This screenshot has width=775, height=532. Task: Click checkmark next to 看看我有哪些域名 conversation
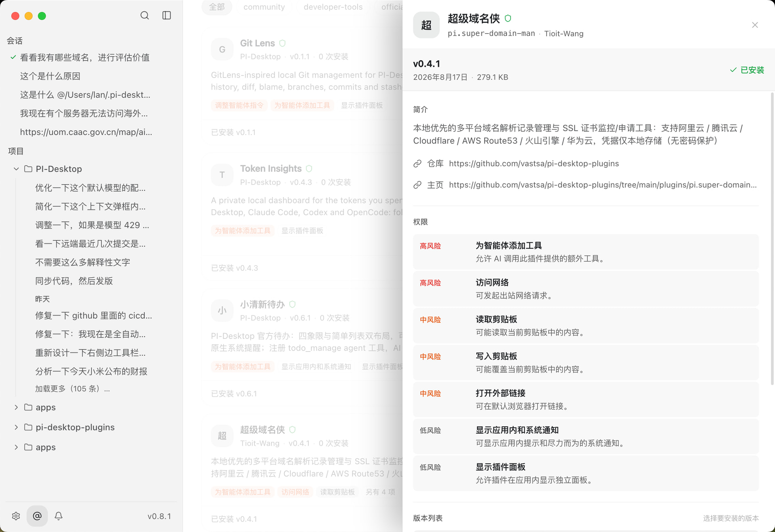click(x=13, y=57)
